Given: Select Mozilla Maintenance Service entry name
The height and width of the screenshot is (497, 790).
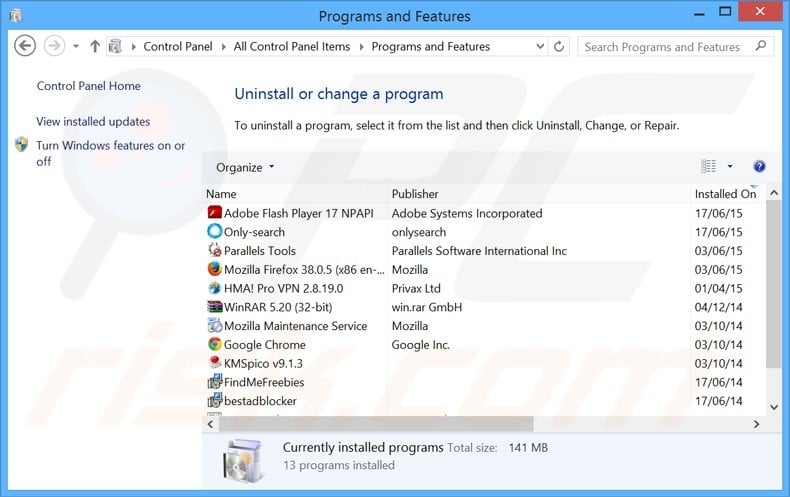Looking at the screenshot, I should pos(296,326).
